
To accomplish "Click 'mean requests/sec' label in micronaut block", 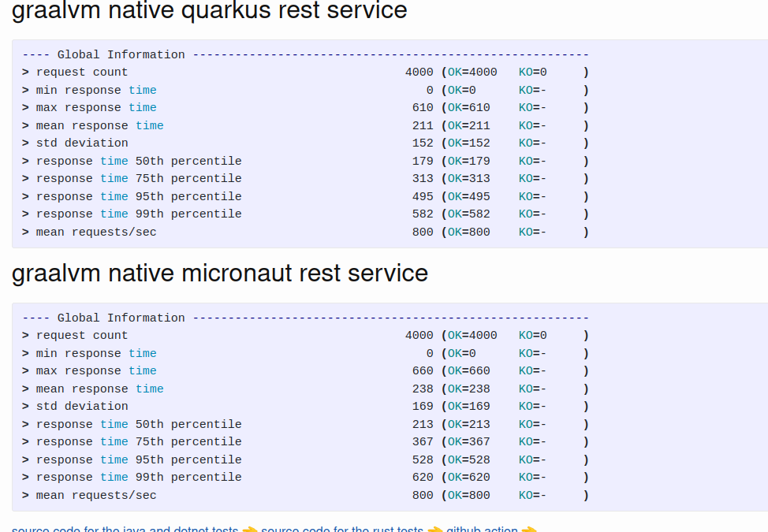I will (x=96, y=496).
